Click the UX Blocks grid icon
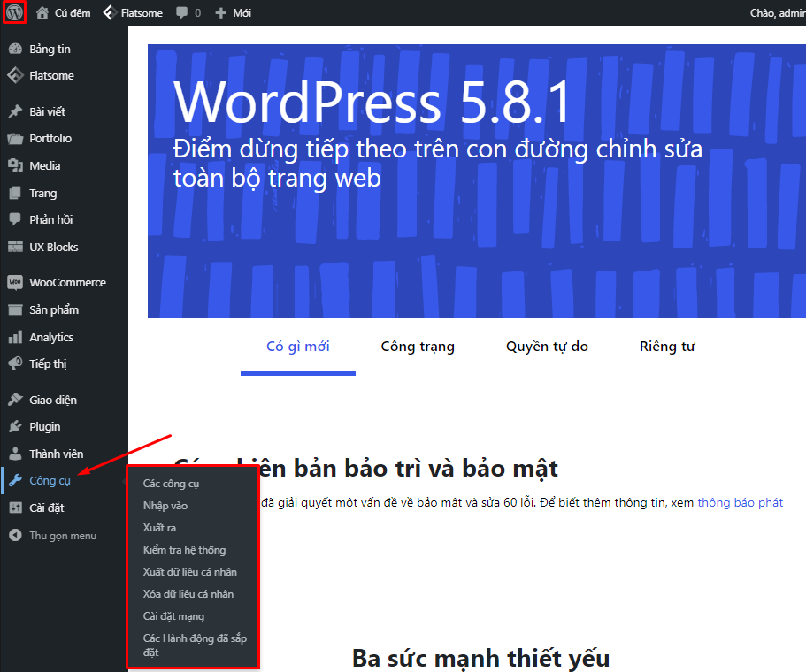The image size is (806, 672). pos(15,247)
